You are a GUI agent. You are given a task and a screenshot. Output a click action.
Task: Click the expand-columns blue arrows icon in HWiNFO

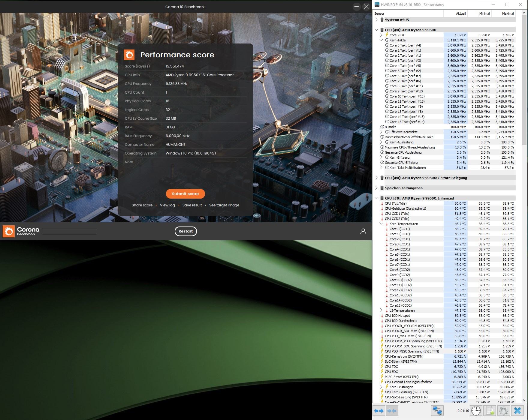point(379,411)
